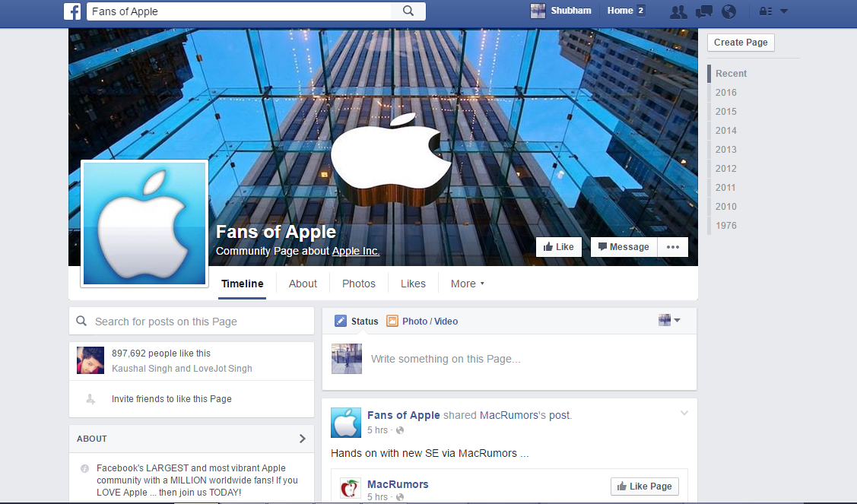The image size is (857, 504).
Task: Click the globe audience icon under Fans of Apple
Action: pyautogui.click(x=399, y=430)
